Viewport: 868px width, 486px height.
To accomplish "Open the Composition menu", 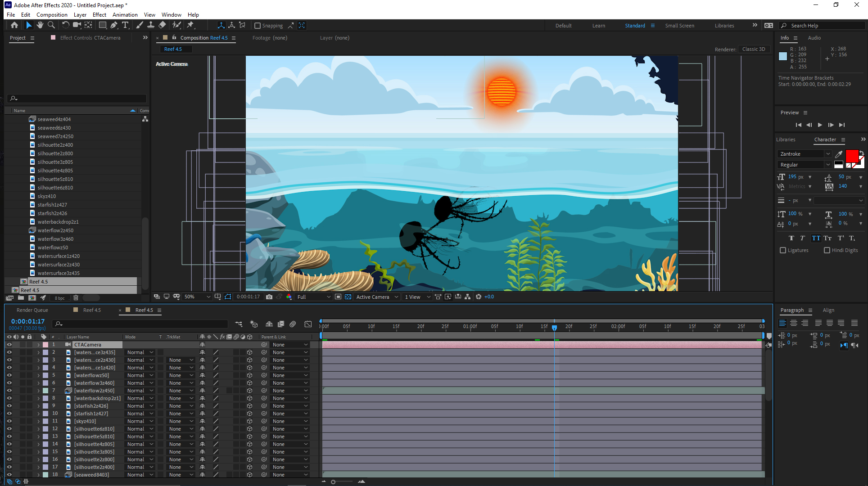I will coord(52,15).
